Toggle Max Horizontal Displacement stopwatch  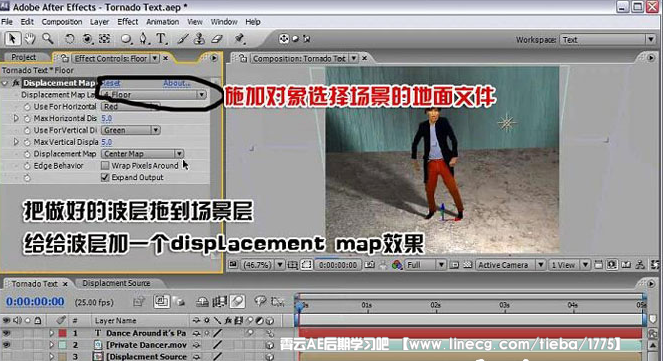[x=27, y=118]
